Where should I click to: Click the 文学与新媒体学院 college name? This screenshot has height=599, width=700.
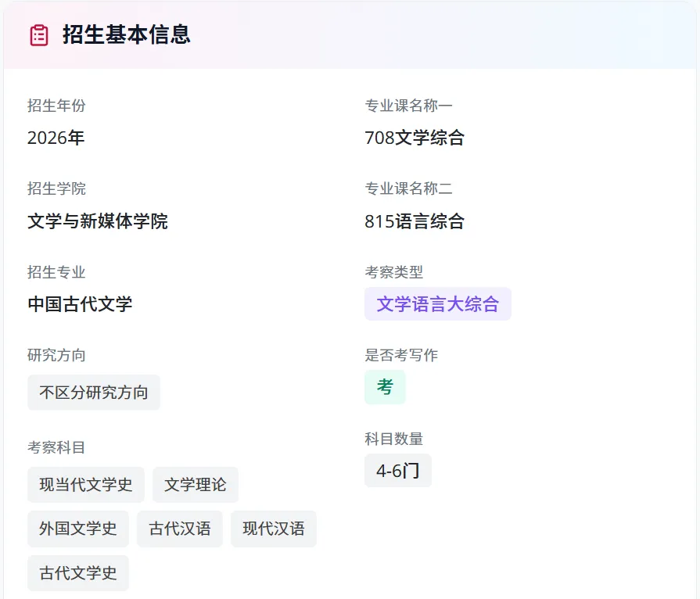pos(98,221)
